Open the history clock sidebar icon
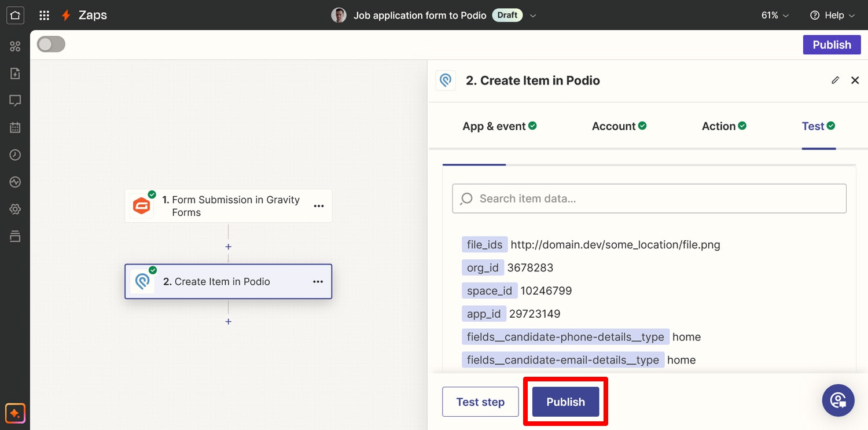 point(15,155)
